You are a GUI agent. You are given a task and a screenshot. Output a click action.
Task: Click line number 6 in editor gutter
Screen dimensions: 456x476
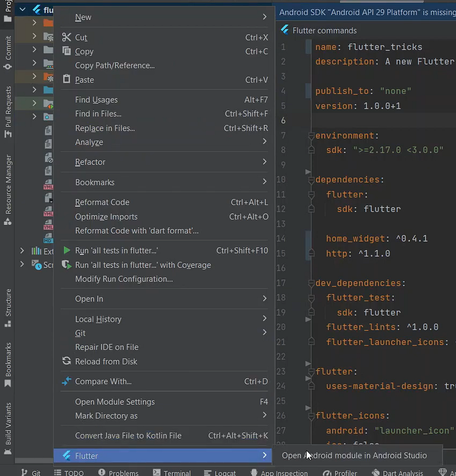(x=283, y=121)
